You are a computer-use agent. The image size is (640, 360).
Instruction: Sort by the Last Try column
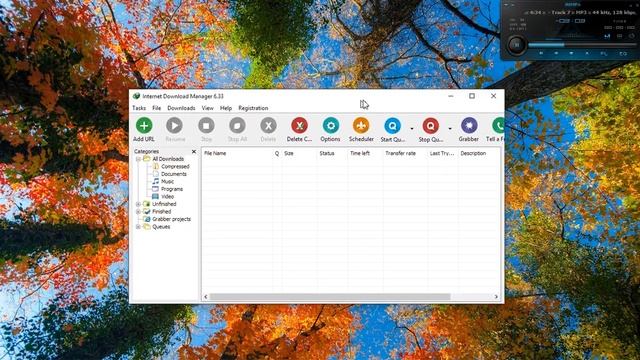click(x=443, y=153)
